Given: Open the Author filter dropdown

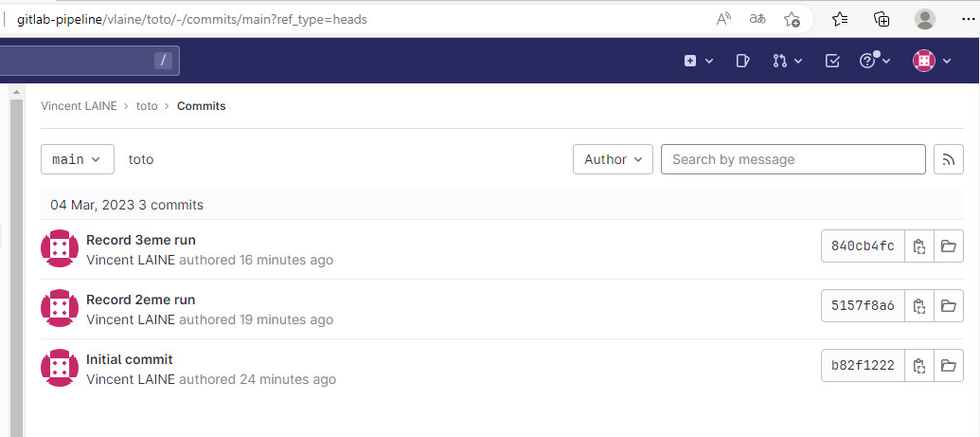Looking at the screenshot, I should coord(614,159).
